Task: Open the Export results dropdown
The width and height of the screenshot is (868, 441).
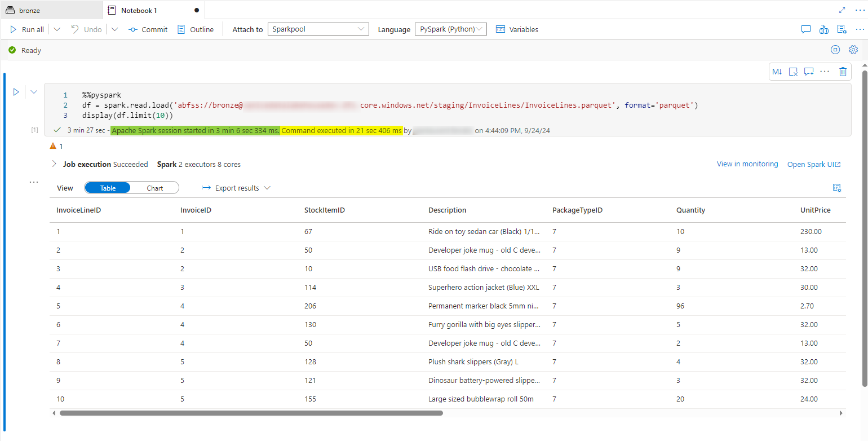Action: click(x=236, y=188)
